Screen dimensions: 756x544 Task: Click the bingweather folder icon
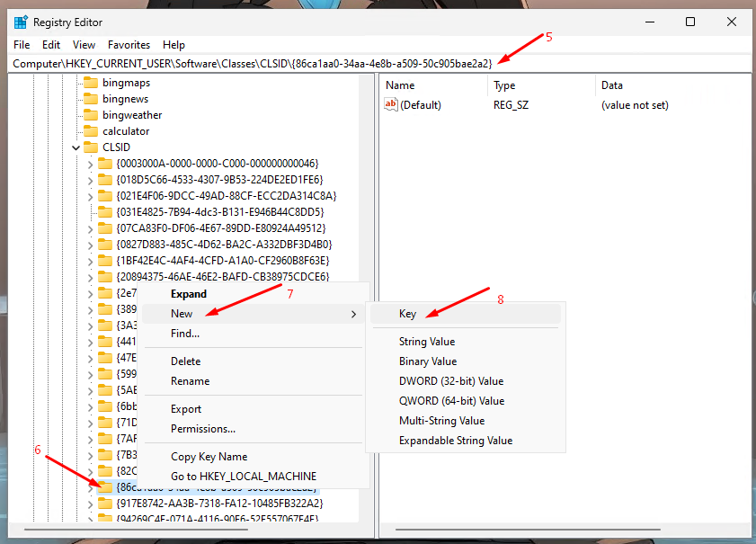pyautogui.click(x=90, y=115)
